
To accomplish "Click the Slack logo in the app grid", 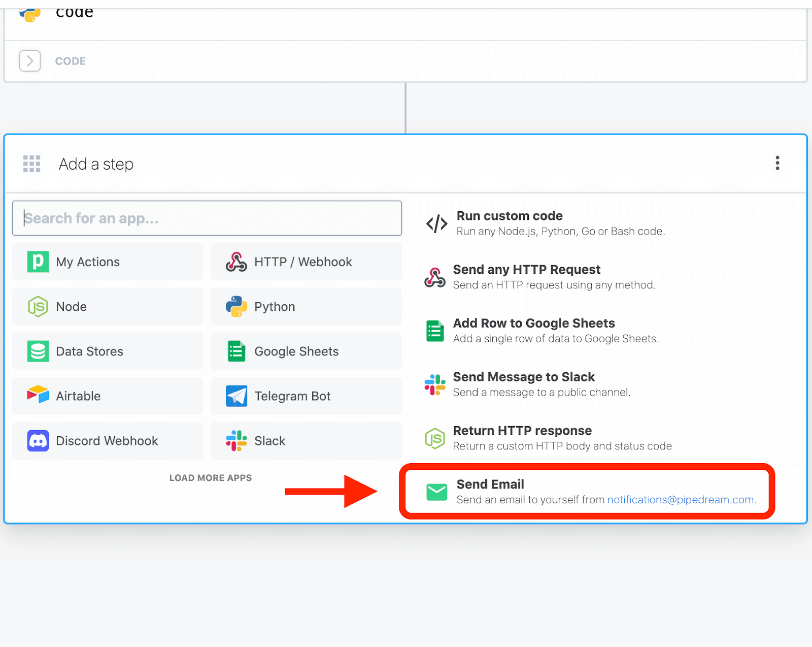I will (x=236, y=441).
